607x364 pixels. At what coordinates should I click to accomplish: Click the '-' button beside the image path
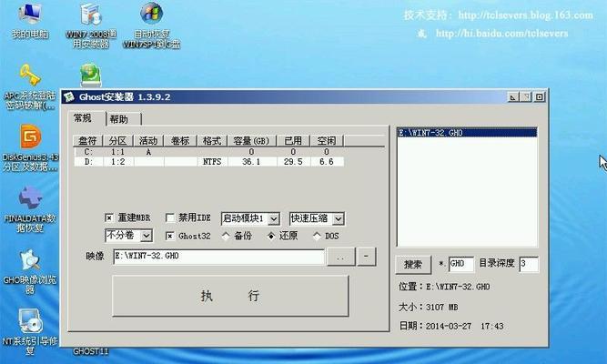pyautogui.click(x=366, y=257)
